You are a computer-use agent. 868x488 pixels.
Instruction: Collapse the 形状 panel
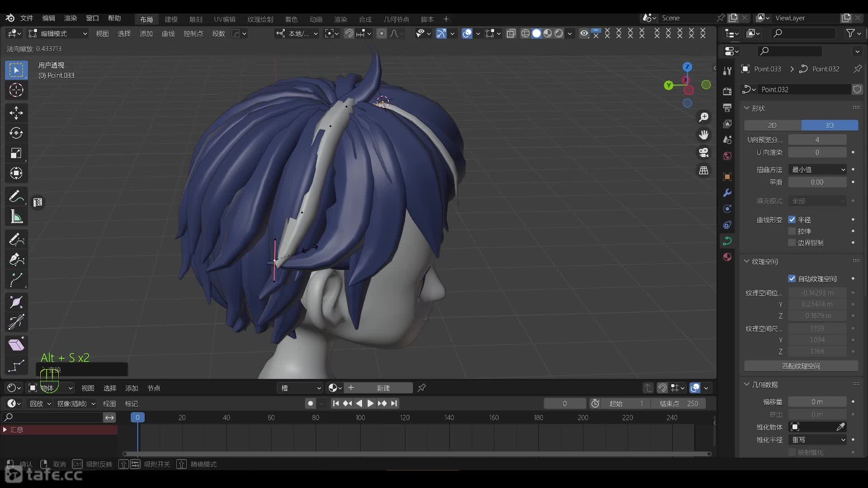pyautogui.click(x=747, y=108)
